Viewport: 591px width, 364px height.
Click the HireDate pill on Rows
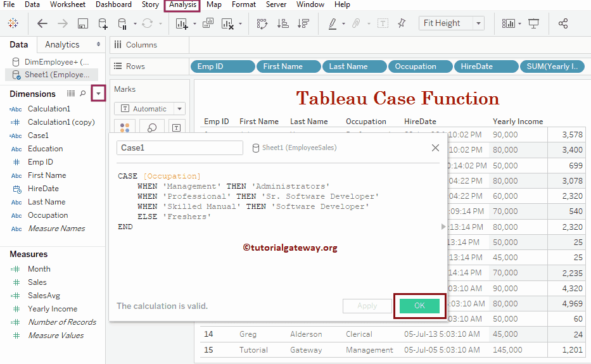coord(486,66)
